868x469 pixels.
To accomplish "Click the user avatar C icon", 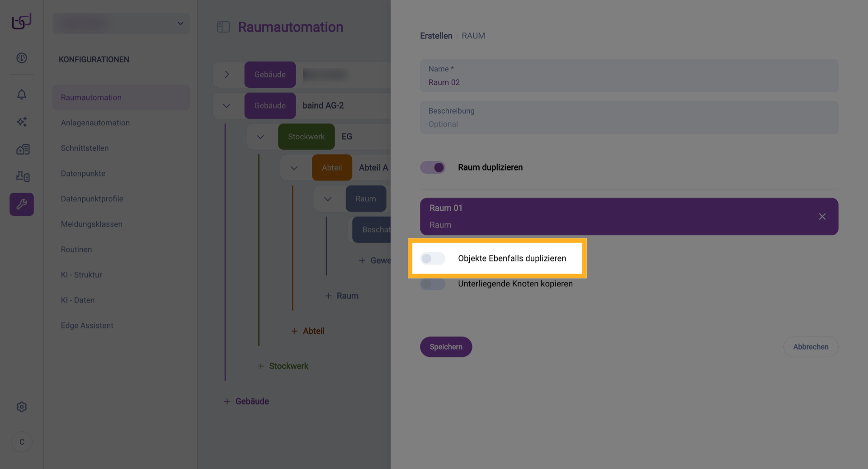I will point(22,442).
